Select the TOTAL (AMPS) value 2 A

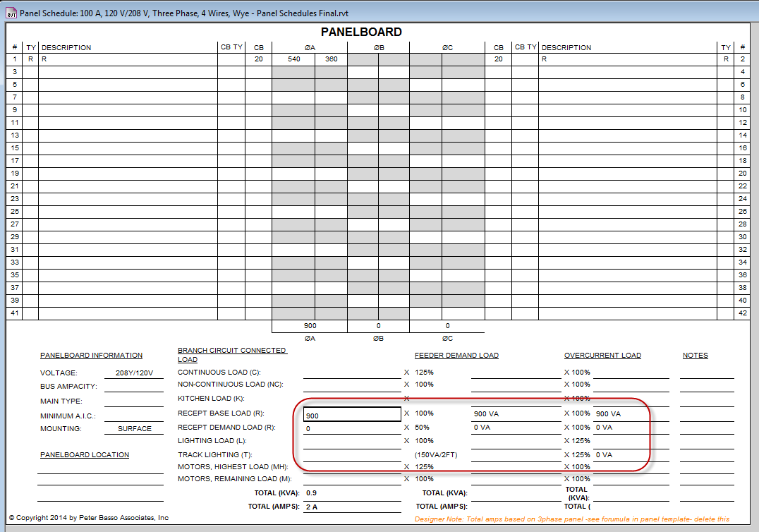tap(352, 507)
